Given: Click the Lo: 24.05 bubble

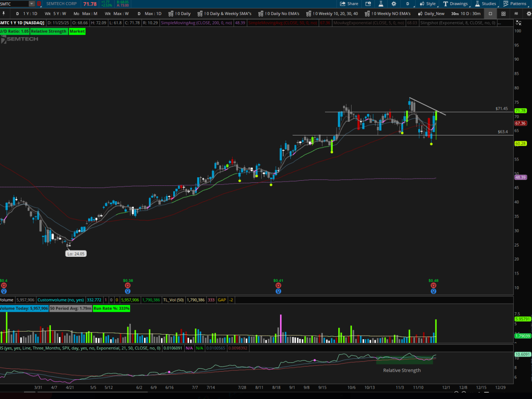Looking at the screenshot, I should pyautogui.click(x=76, y=254).
